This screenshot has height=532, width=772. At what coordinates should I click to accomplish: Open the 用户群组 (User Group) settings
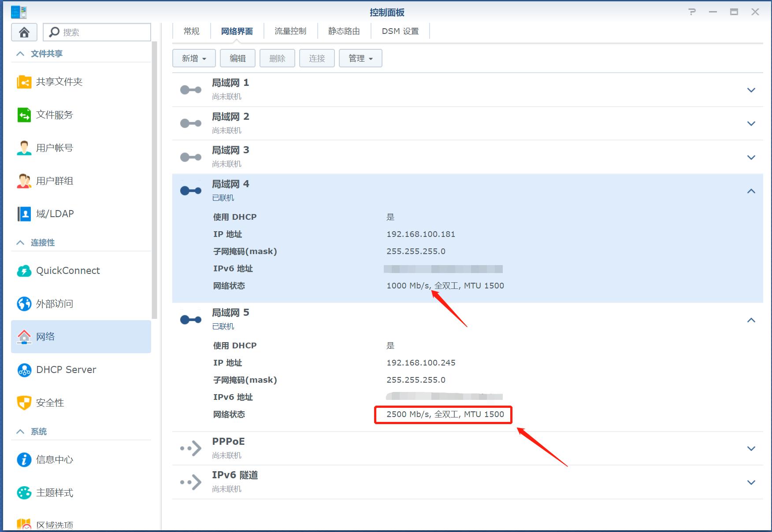(54, 181)
